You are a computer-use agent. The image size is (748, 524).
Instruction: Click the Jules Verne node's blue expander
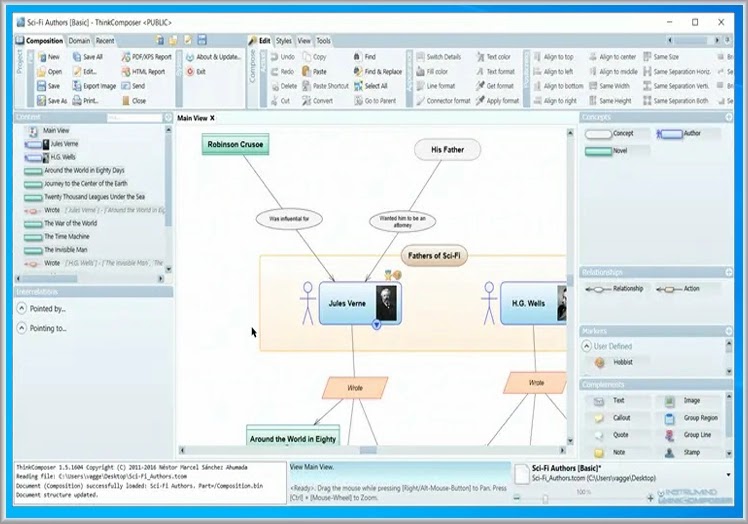click(x=376, y=325)
